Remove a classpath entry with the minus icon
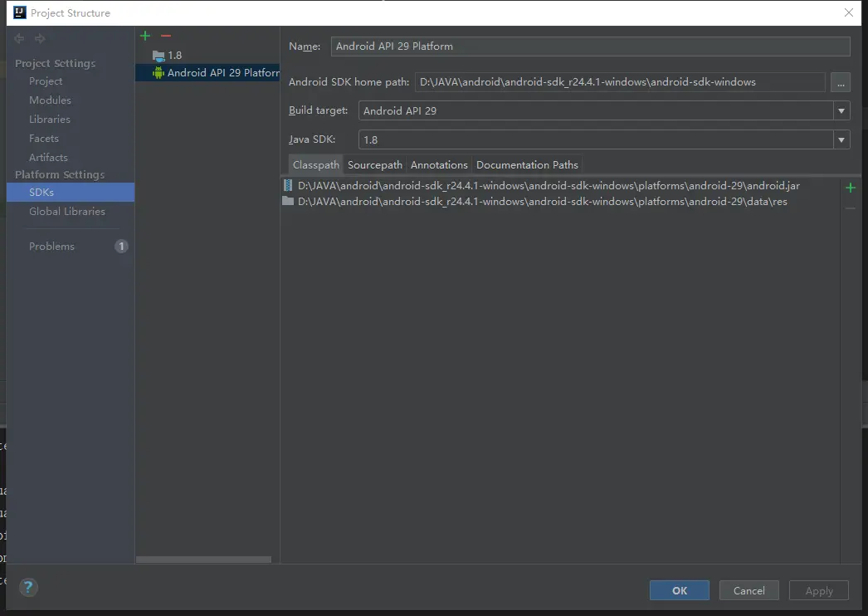This screenshot has width=868, height=616. point(851,208)
